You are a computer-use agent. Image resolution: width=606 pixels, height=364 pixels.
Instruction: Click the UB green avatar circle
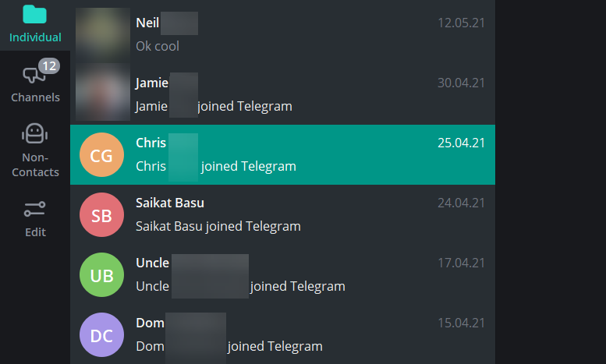(101, 275)
